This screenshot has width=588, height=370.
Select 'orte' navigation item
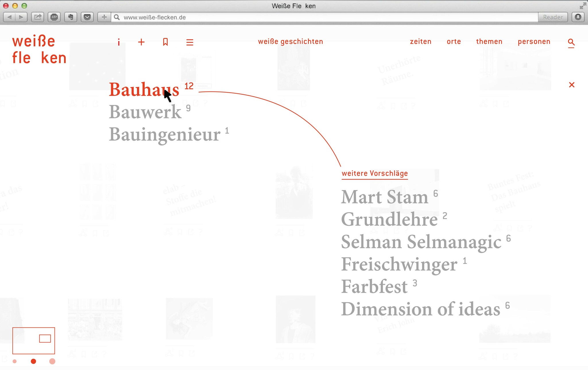click(x=454, y=42)
